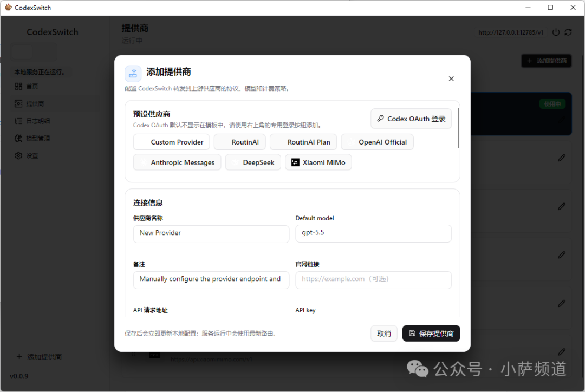Pick the RoutinAI Plan preset

[x=303, y=142]
